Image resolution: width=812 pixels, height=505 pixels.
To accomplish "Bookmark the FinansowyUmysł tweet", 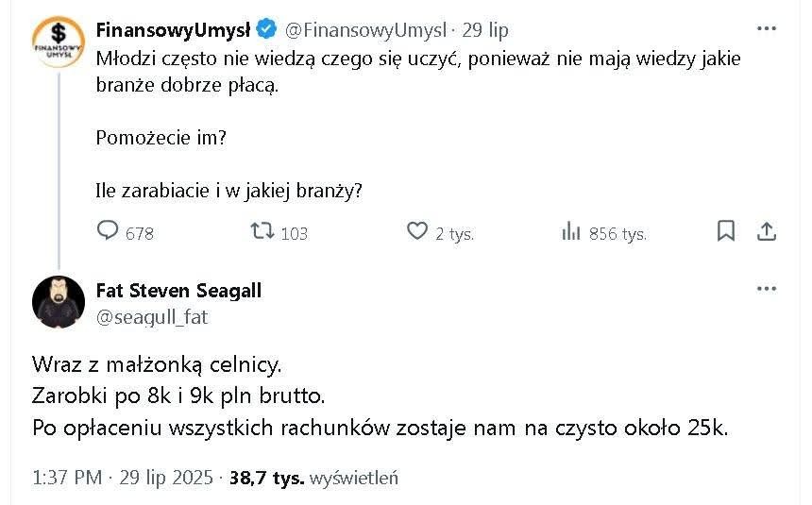I will pyautogui.click(x=726, y=231).
